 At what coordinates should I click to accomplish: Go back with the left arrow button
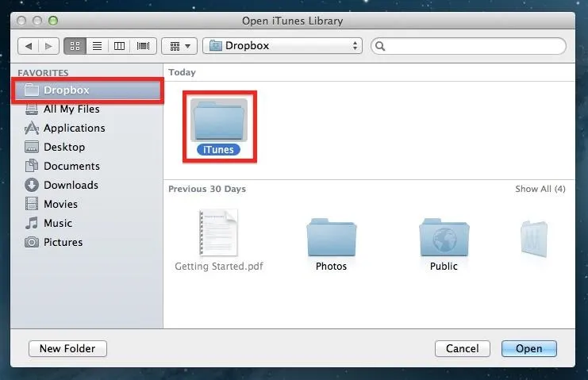pos(28,46)
